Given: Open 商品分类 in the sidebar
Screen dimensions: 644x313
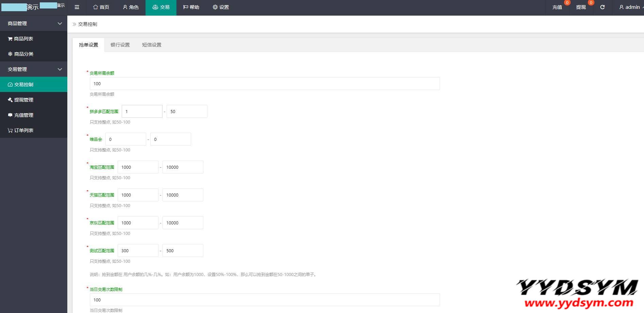Looking at the screenshot, I should click(x=23, y=54).
